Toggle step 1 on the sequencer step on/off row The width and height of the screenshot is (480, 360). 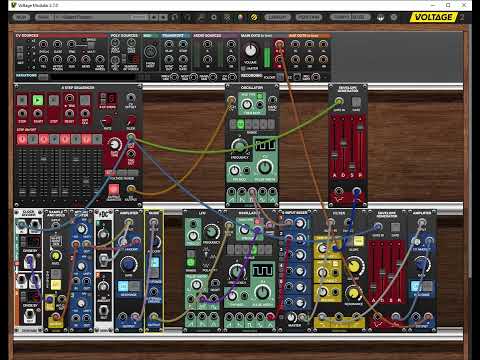[22, 139]
